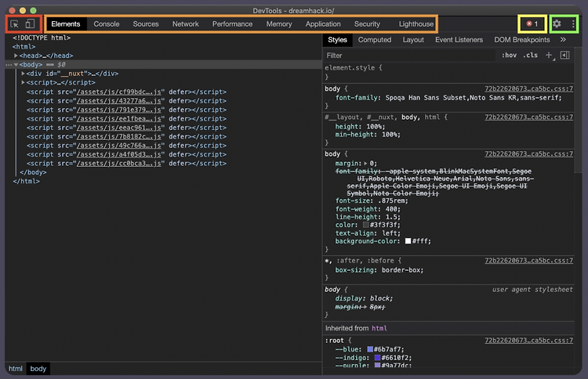Select the <!DOCTYPE html> line
The width and height of the screenshot is (588, 379).
point(42,38)
